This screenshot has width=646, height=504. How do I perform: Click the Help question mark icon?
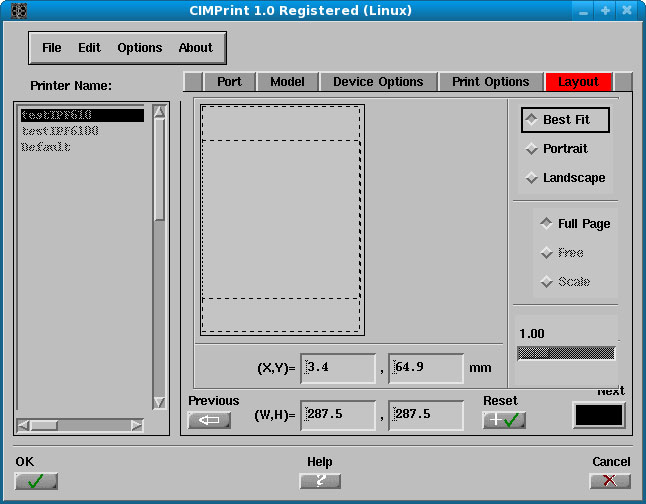(x=320, y=481)
